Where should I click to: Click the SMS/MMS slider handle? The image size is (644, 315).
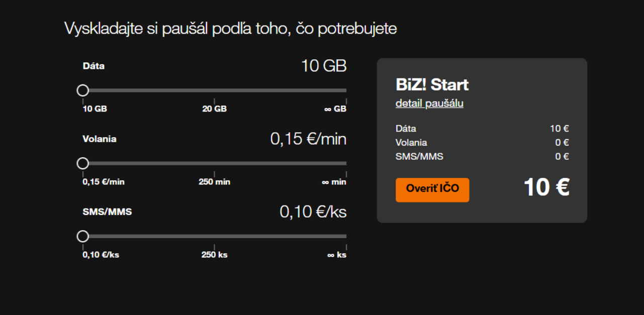click(x=83, y=236)
